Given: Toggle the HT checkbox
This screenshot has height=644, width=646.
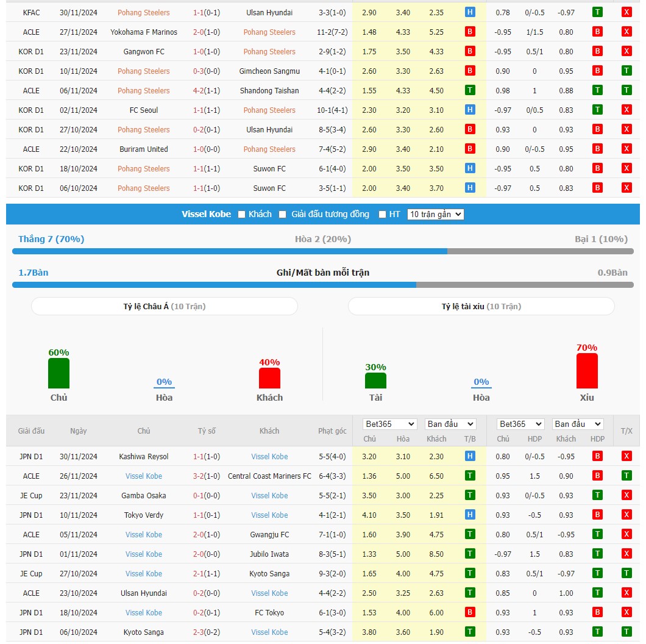Looking at the screenshot, I should [382, 215].
